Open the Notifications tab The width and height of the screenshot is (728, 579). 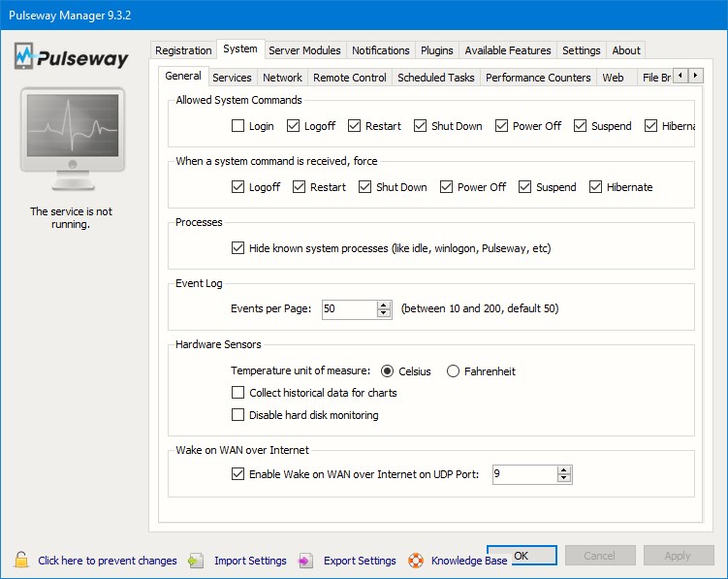click(x=380, y=50)
